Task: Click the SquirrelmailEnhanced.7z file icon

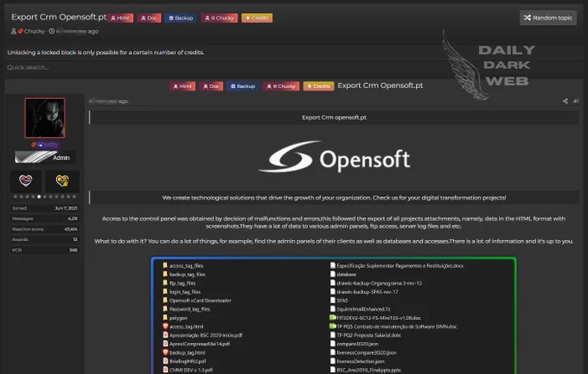Action: click(333, 308)
